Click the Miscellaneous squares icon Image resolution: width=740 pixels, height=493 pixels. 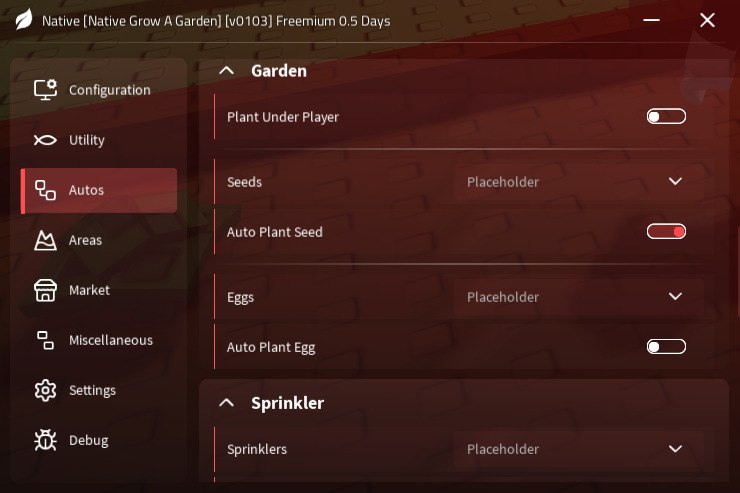(x=45, y=340)
